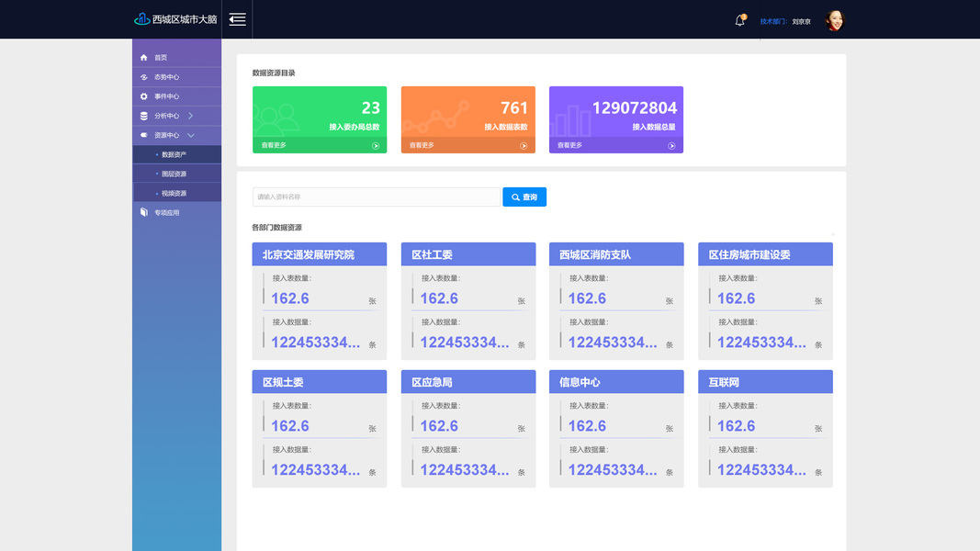Open the 西城区消防支队 card header
The width and height of the screenshot is (980, 551).
pyautogui.click(x=616, y=254)
